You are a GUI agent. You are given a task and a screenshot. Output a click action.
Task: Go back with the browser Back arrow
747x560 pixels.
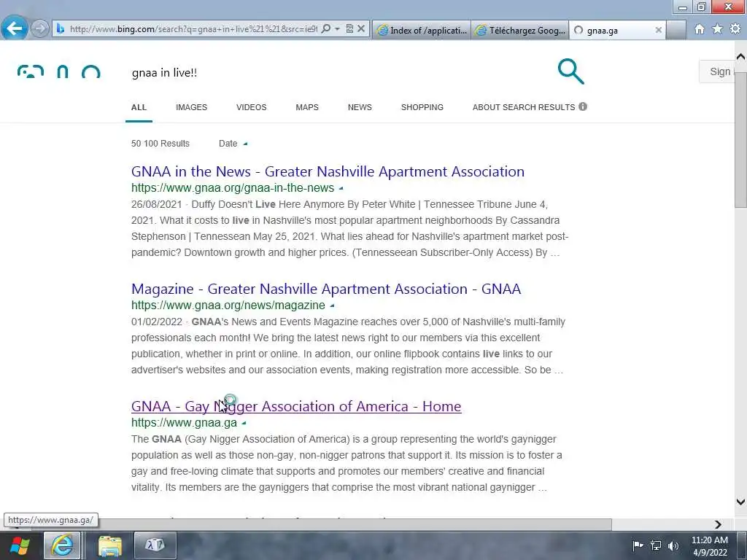click(x=15, y=28)
